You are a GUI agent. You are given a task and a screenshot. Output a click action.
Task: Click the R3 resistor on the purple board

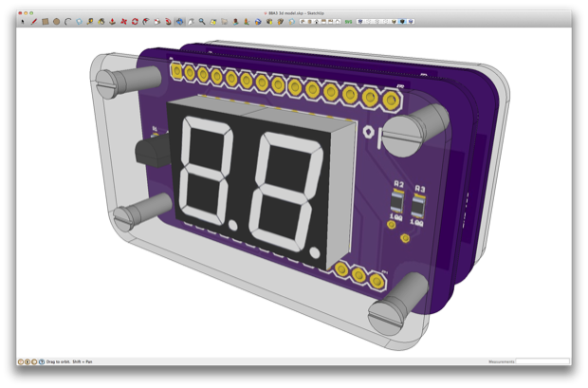tap(418, 206)
